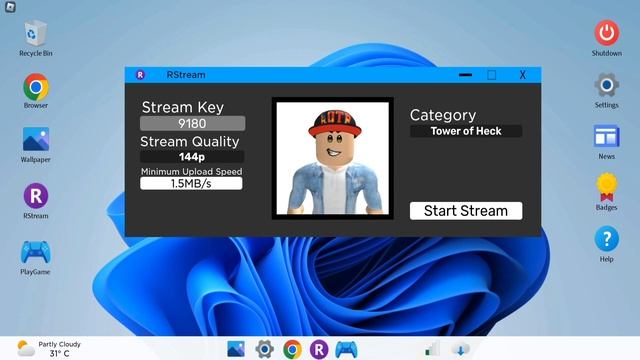
Task: Click the "Stream Key" heading text
Action: coord(183,107)
